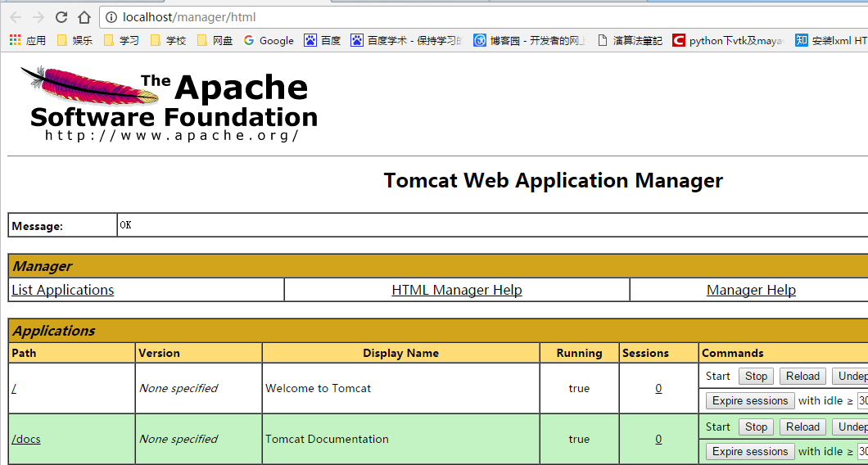Open the 网盘 bookmark folder
This screenshot has height=465, width=868.
pyautogui.click(x=215, y=40)
